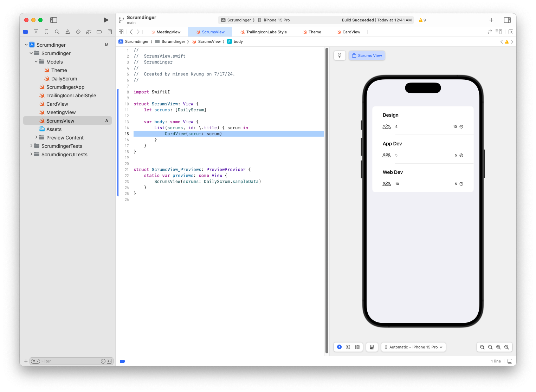Open the breakpoint navigator

point(99,32)
